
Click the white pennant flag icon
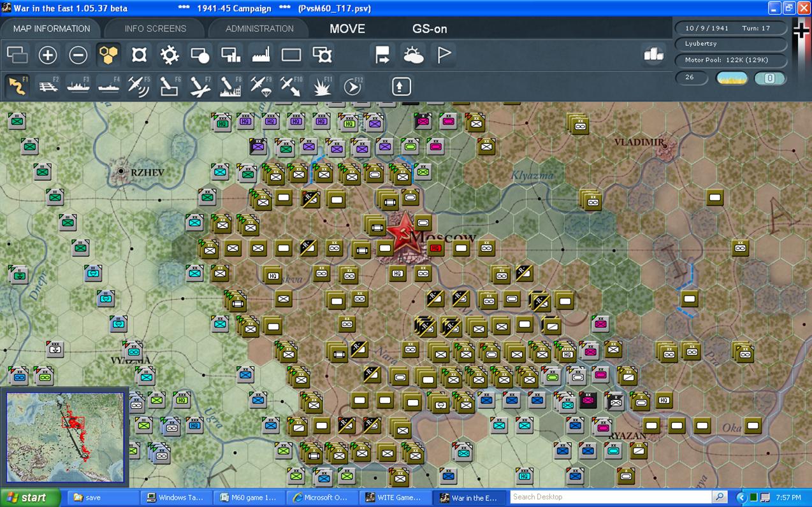pos(444,55)
